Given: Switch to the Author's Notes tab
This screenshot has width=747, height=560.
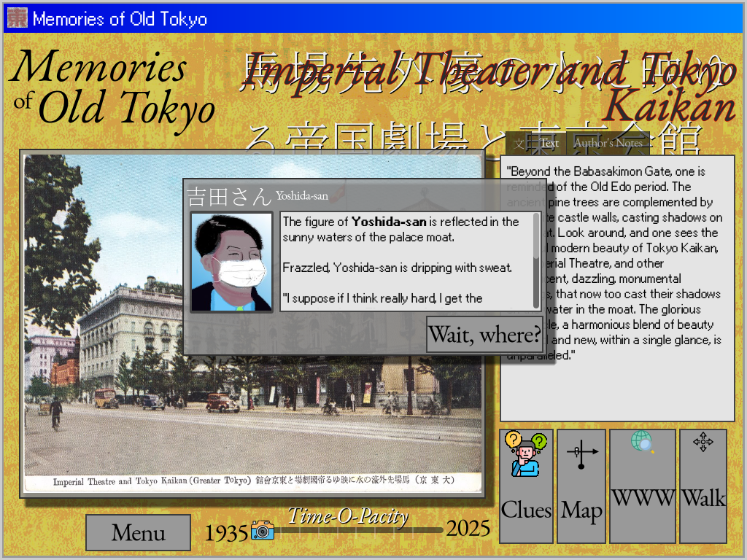Looking at the screenshot, I should coord(608,143).
